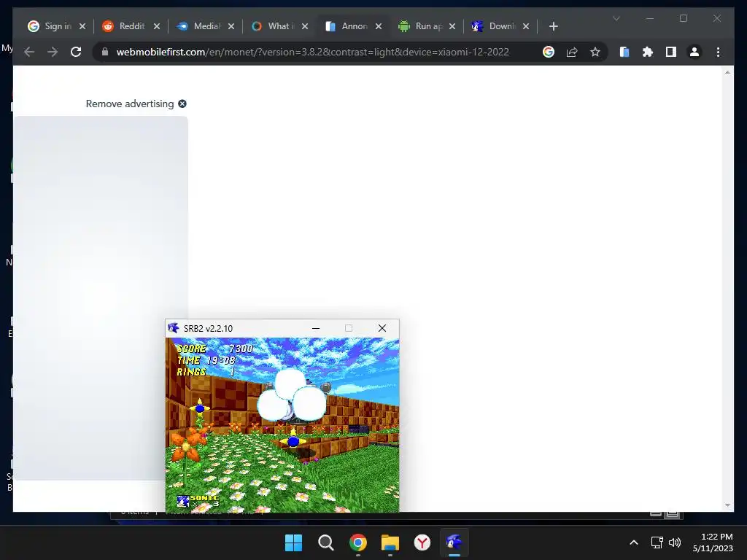Open network status tray icon
The height and width of the screenshot is (560, 747).
click(657, 542)
